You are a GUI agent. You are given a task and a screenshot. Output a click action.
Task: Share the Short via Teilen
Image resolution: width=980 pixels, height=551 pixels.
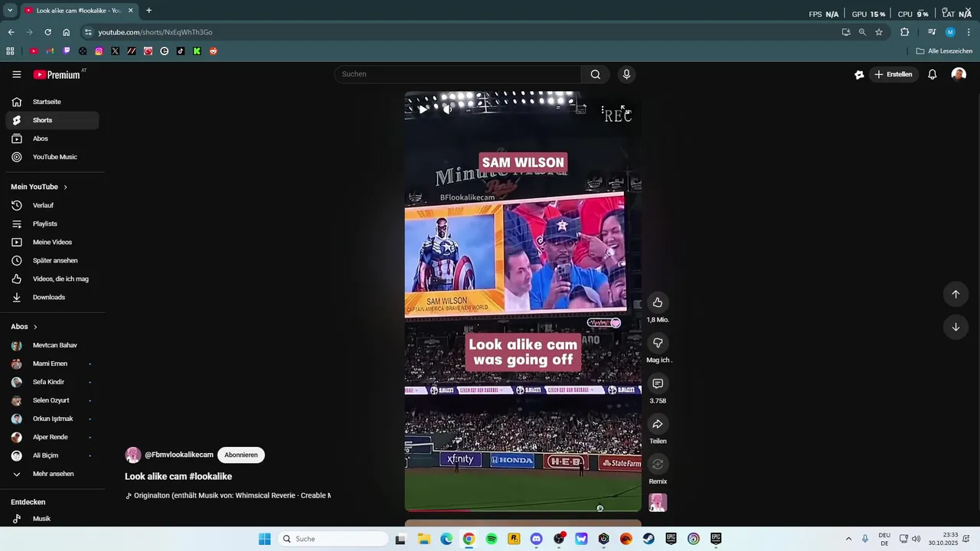(x=658, y=424)
